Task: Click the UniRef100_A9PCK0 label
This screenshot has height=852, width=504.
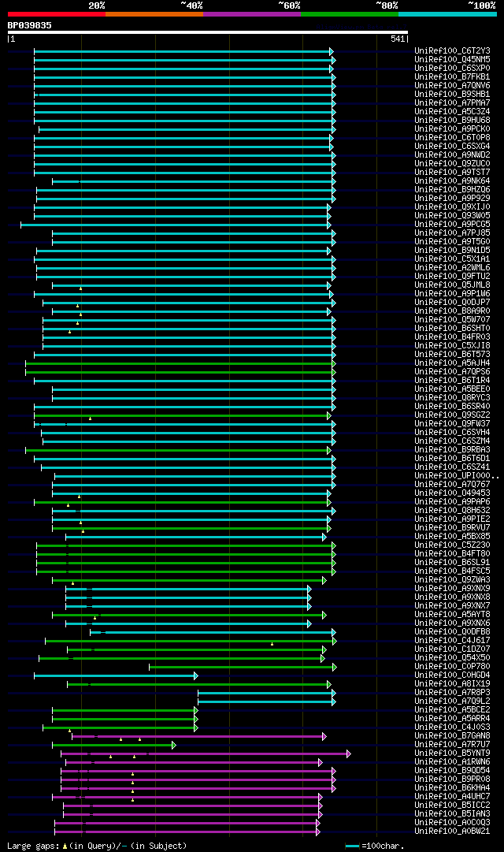Action: point(452,129)
